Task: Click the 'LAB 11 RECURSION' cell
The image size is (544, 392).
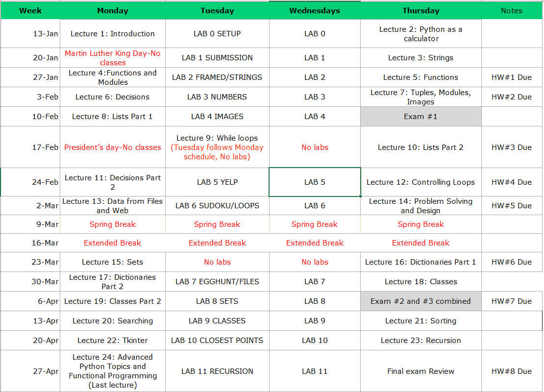Action: (217, 371)
